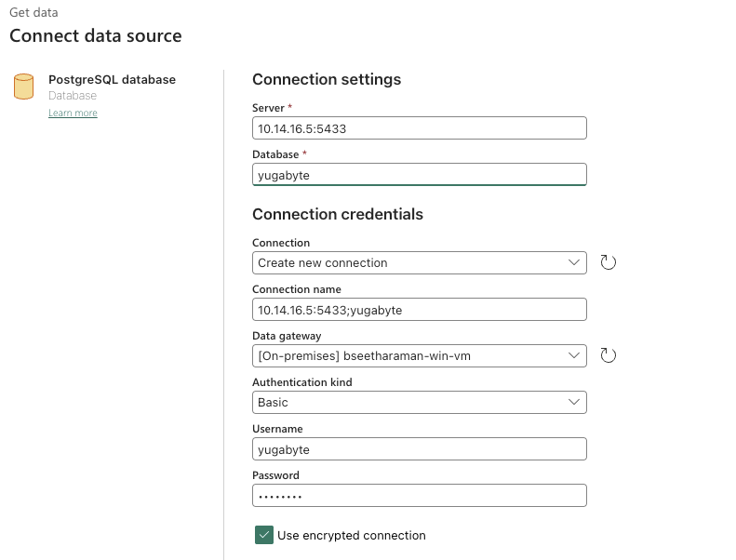
Task: Expand the Authentication kind dropdown
Action: coord(419,402)
